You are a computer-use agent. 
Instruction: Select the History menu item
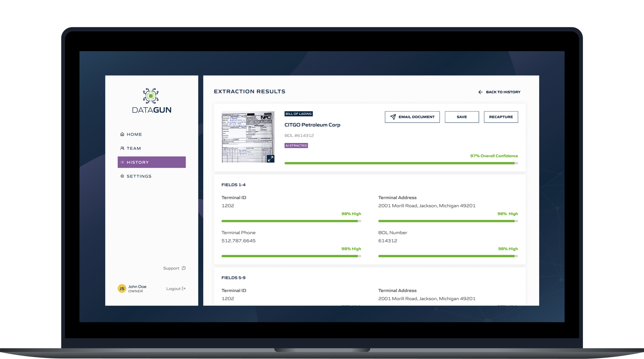tap(152, 162)
